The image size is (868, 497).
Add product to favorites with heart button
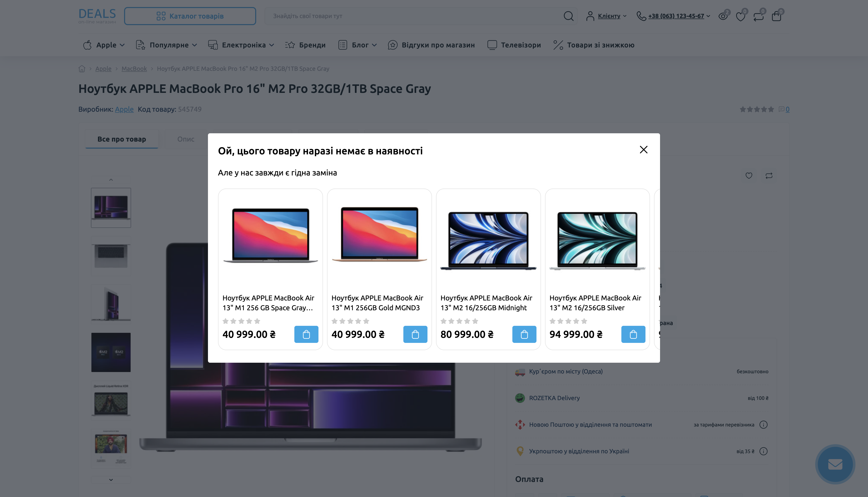pyautogui.click(x=748, y=175)
